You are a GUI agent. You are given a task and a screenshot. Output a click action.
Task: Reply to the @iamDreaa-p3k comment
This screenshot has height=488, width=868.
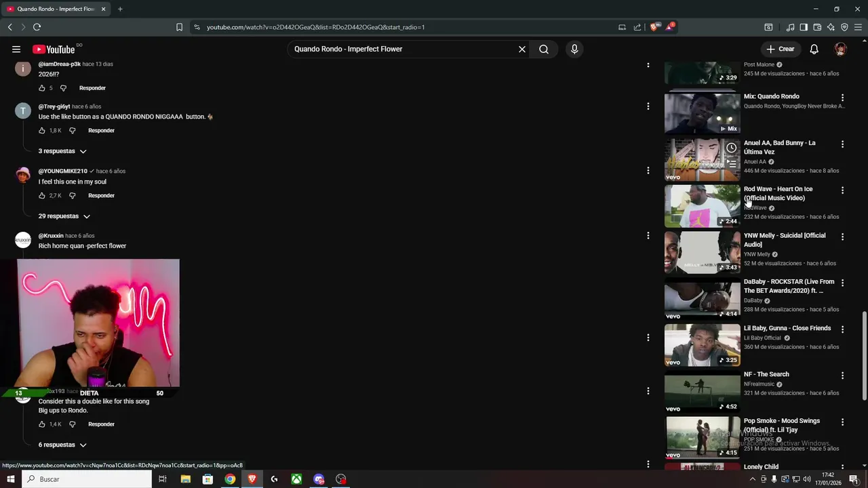[x=92, y=88]
